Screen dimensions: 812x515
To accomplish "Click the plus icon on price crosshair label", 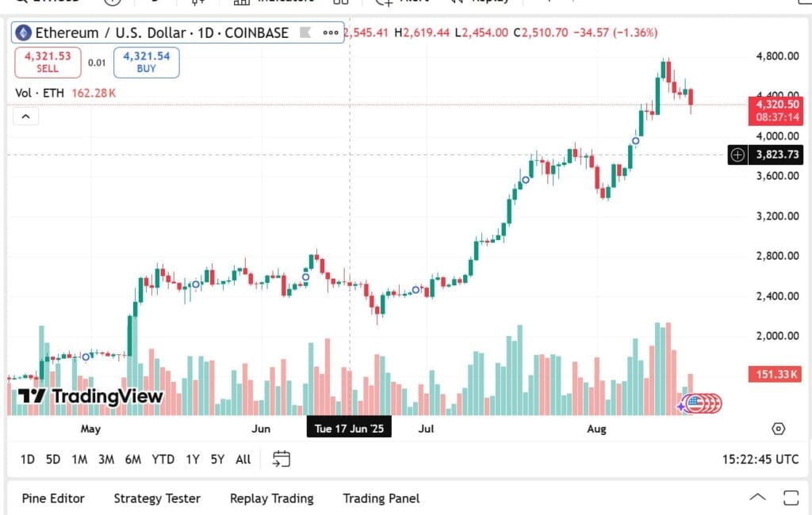I will (737, 154).
